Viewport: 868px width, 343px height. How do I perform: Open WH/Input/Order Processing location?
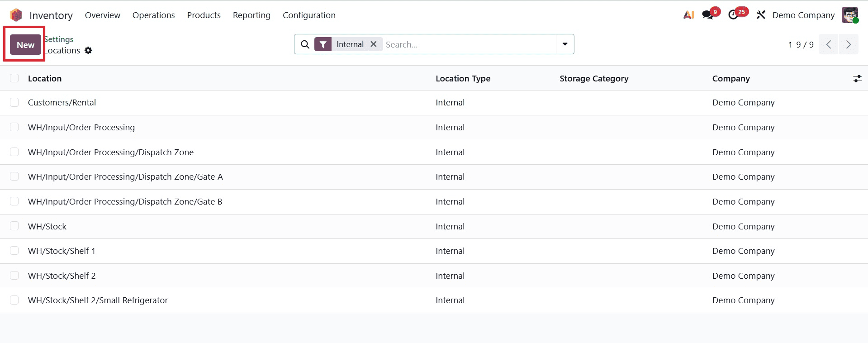(x=81, y=127)
